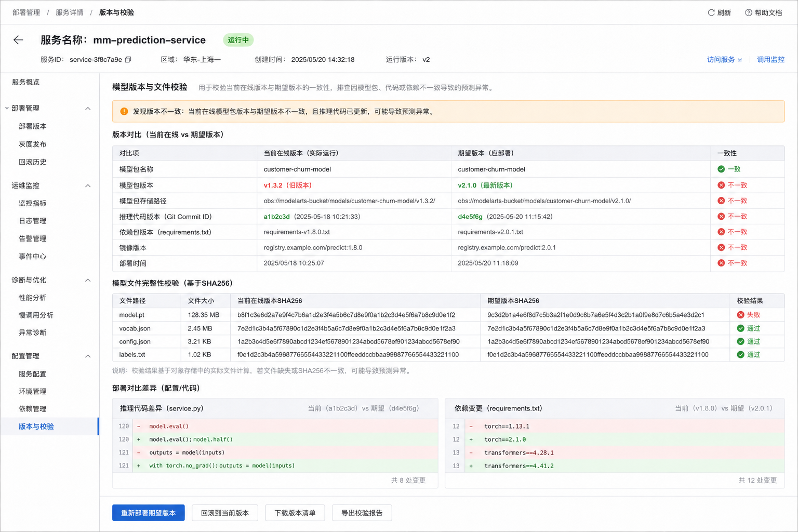This screenshot has height=532, width=798.
Task: Collapse the 部署管理 sidebar group
Action: (x=88, y=109)
